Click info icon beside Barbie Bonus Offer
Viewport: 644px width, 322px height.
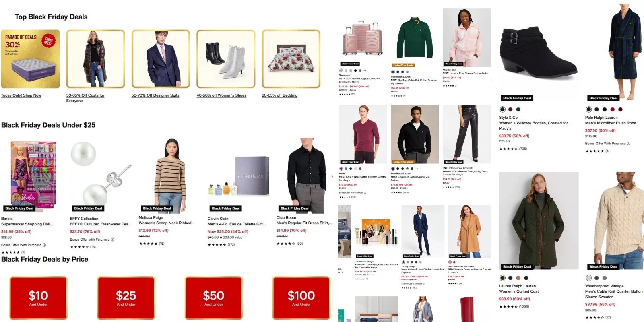pyautogui.click(x=44, y=245)
